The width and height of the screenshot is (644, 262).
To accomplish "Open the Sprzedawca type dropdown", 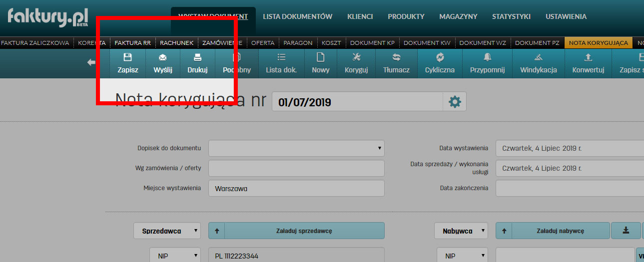I will pos(167,231).
